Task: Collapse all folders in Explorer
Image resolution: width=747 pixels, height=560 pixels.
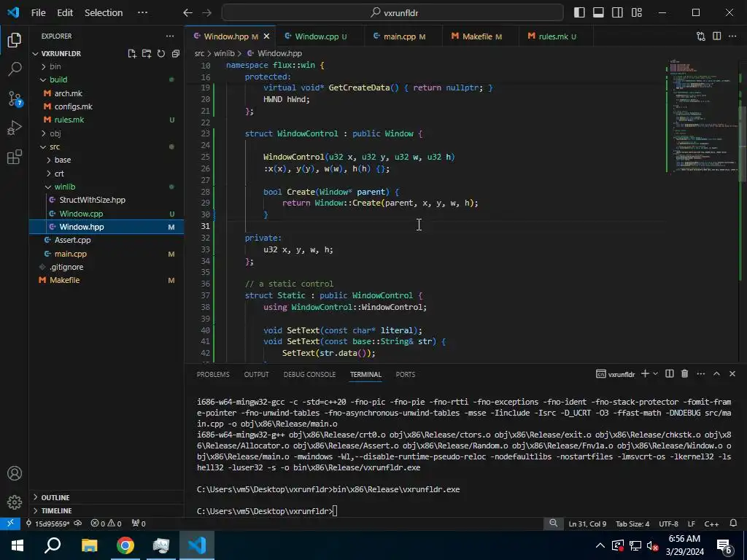Action: 176,54
